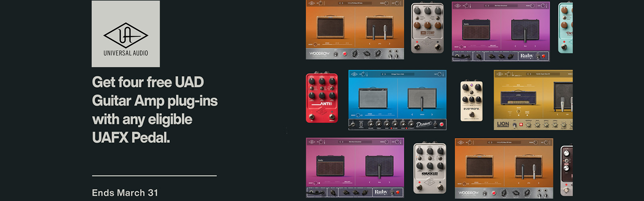Click the right footswitch on ANTI pedal
This screenshot has height=201, width=644.
pyautogui.click(x=332, y=117)
